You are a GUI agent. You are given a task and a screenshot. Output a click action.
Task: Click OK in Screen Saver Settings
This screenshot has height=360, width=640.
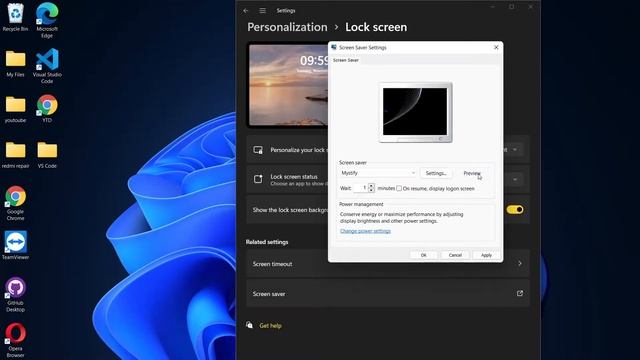pos(423,255)
